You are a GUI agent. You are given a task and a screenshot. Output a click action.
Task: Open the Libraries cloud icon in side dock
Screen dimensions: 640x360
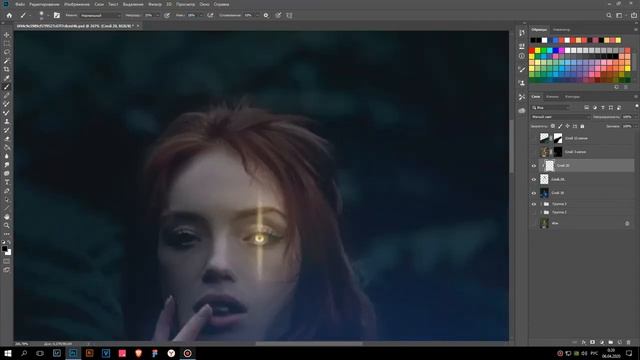522,110
